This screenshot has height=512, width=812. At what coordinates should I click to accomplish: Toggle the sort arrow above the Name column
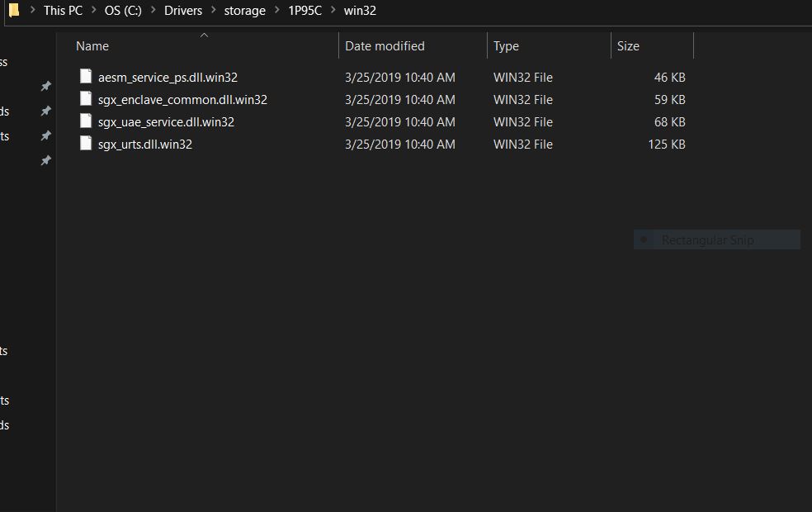tap(204, 36)
